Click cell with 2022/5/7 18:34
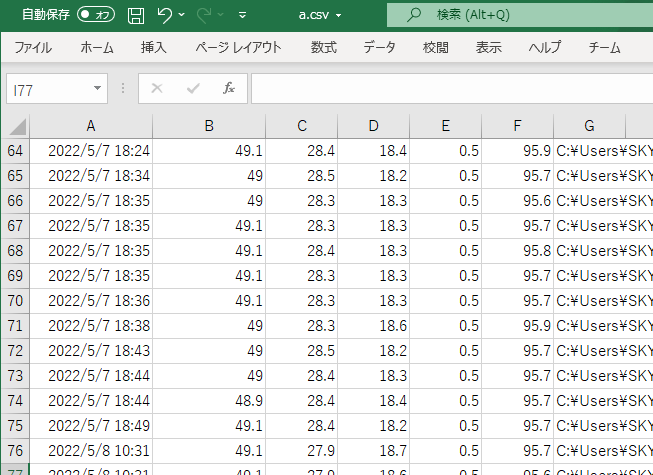The image size is (653, 475). [x=91, y=176]
